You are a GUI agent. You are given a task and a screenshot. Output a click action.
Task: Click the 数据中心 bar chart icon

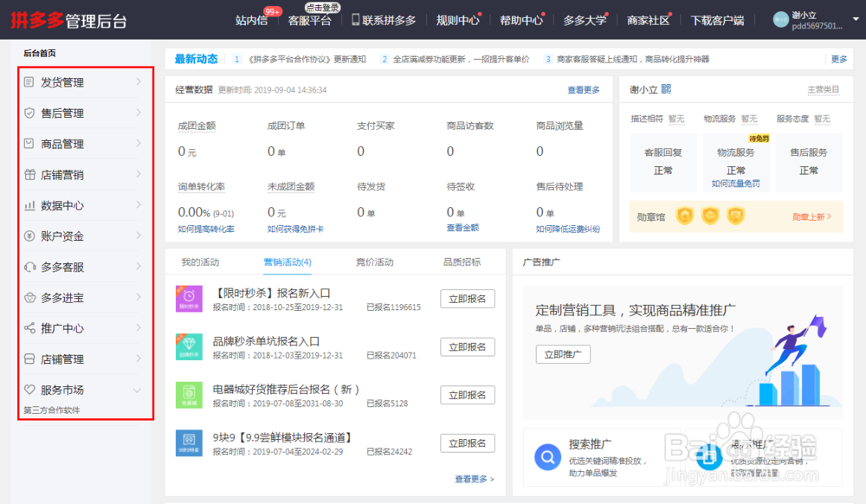pyautogui.click(x=29, y=205)
